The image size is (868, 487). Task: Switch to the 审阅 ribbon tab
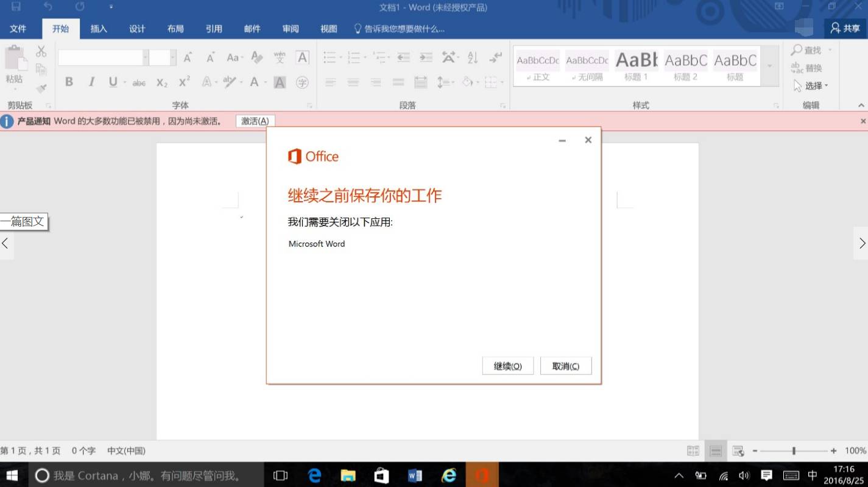coord(290,29)
